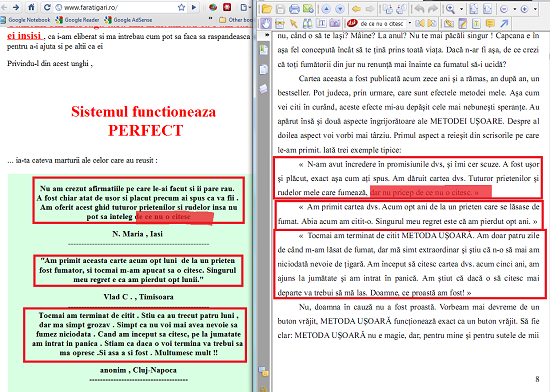Image resolution: width=550 pixels, height=392 pixels.
Task: Open the find field dropdown arrow
Action: (410, 23)
